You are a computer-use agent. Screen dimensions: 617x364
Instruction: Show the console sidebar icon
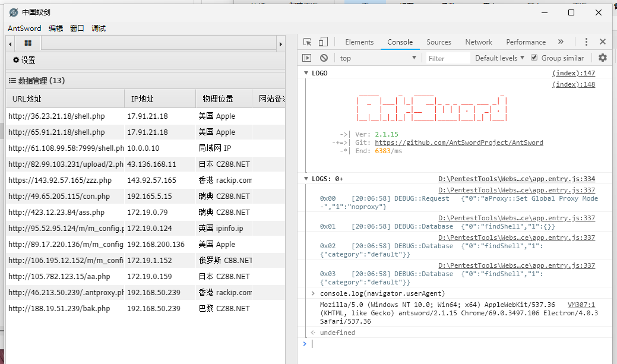(307, 58)
